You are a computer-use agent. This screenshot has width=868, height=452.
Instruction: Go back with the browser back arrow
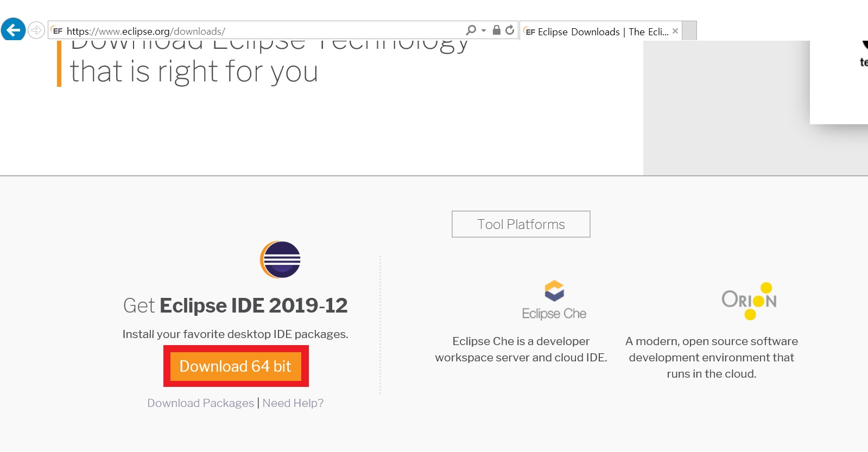(13, 29)
